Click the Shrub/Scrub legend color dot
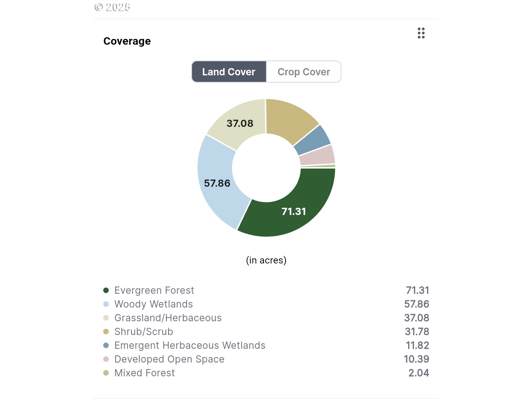The width and height of the screenshot is (532, 399). tap(106, 332)
